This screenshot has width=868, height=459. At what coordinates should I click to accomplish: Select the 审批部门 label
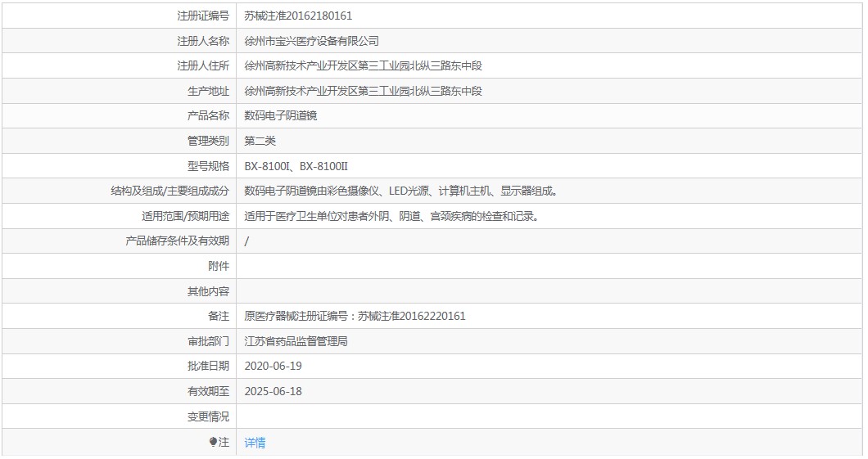[x=208, y=341]
